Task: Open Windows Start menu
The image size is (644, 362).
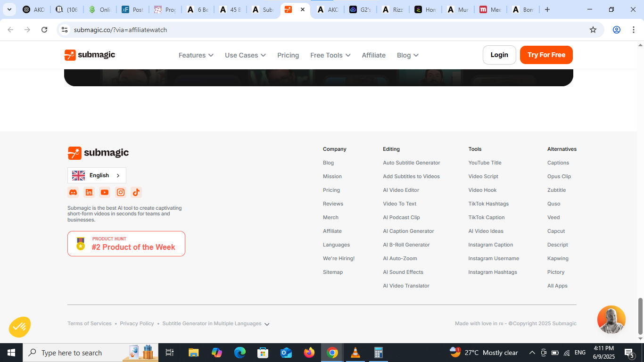Action: (x=11, y=353)
